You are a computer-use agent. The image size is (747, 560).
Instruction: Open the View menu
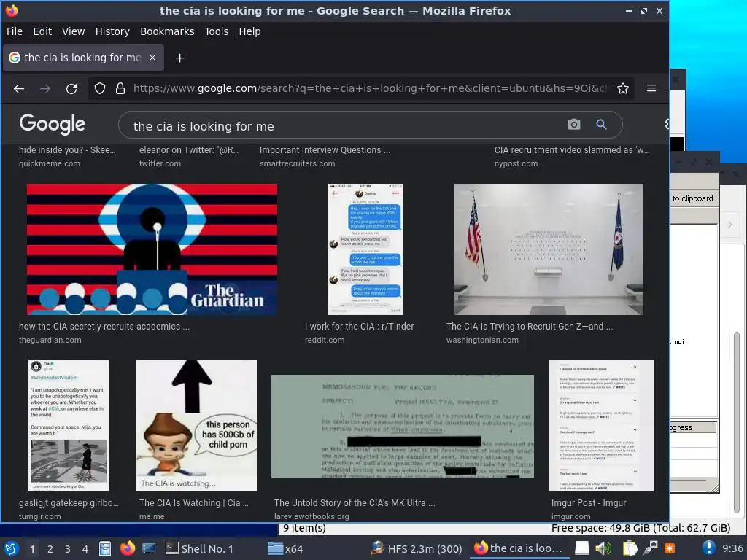73,31
